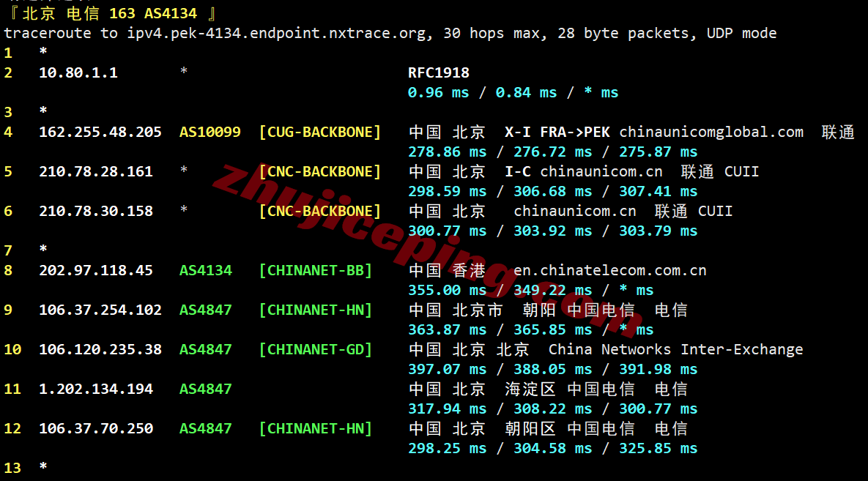868x481 pixels.
Task: Select latency 325.85 ms
Action: tap(659, 449)
